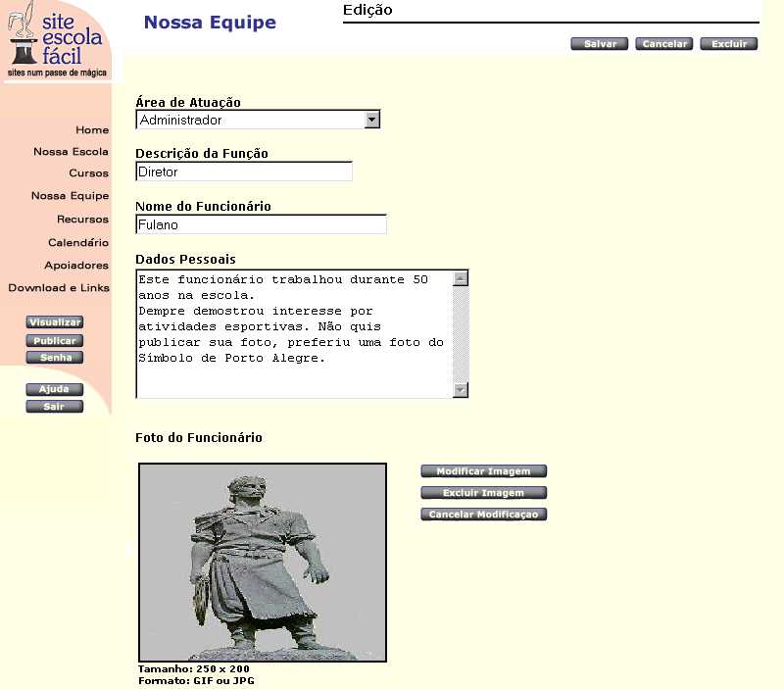Click the Nossa Equipe page heading
Viewport: 784px width, 689px height.
pyautogui.click(x=210, y=23)
